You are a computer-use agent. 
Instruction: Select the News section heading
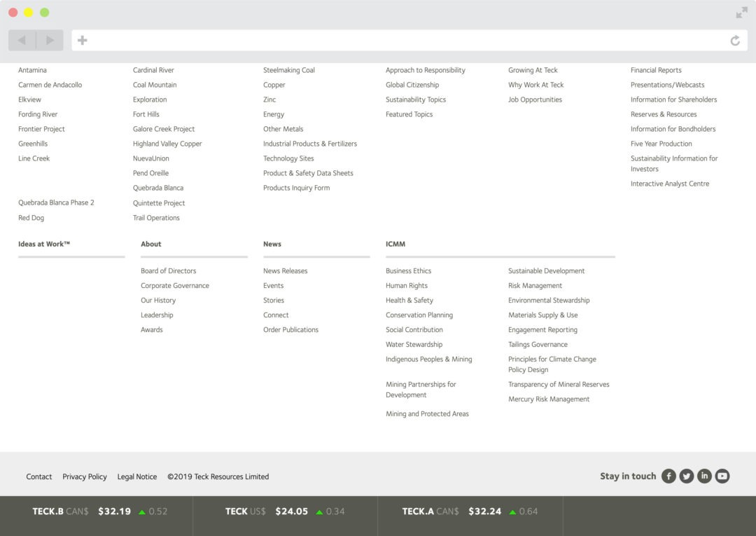pos(271,244)
